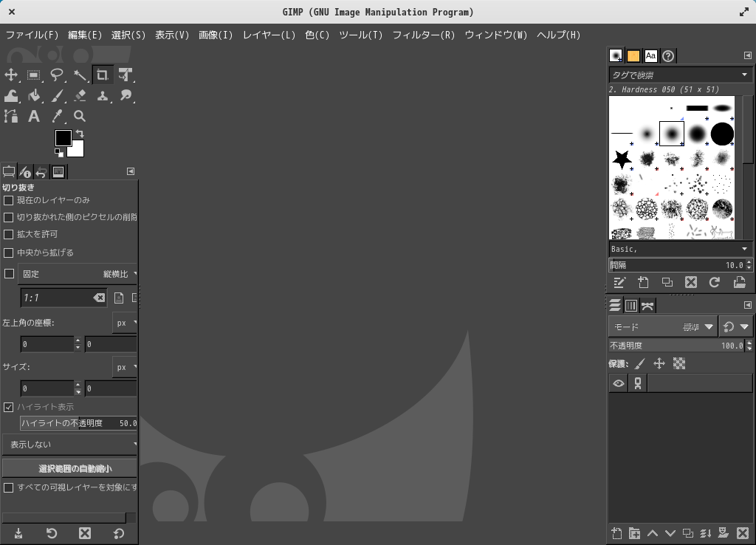Expand the Basic brush preset dropdown
Image resolution: width=756 pixels, height=545 pixels.
pos(679,250)
